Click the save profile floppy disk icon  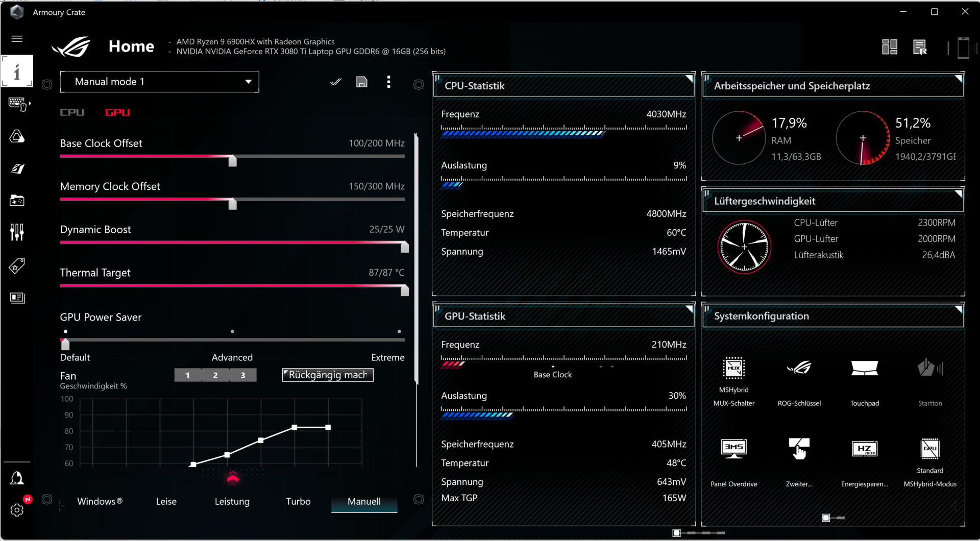pyautogui.click(x=361, y=82)
